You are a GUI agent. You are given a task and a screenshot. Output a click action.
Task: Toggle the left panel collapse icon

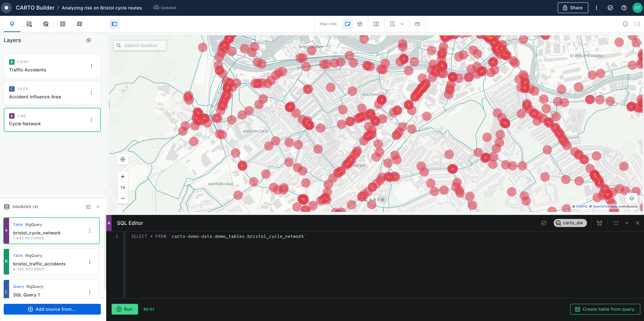(114, 24)
